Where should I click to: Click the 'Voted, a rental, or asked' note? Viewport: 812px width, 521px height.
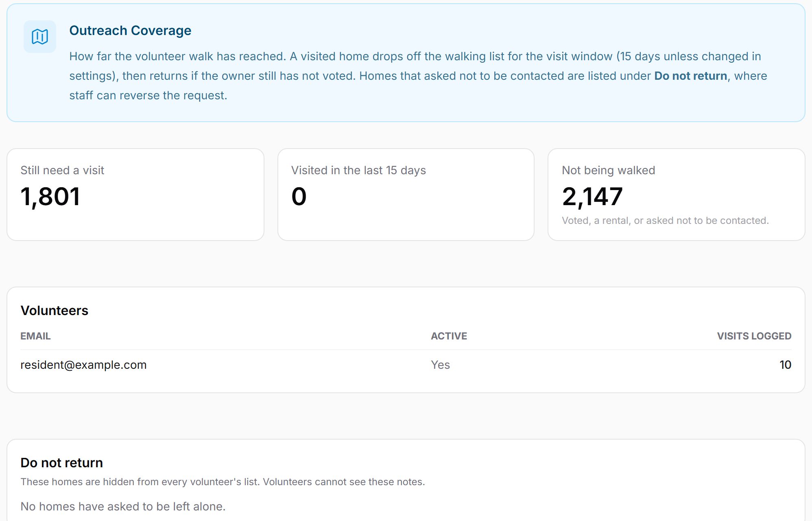point(665,220)
